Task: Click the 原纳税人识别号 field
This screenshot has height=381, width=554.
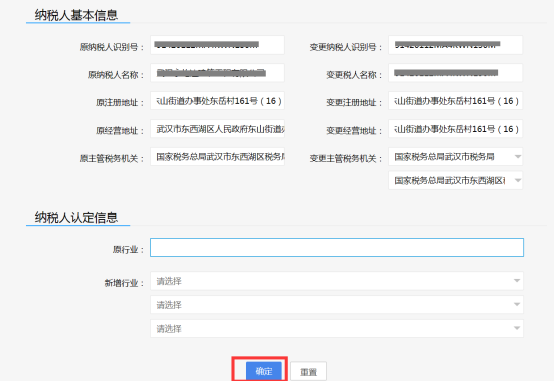Action: click(217, 45)
